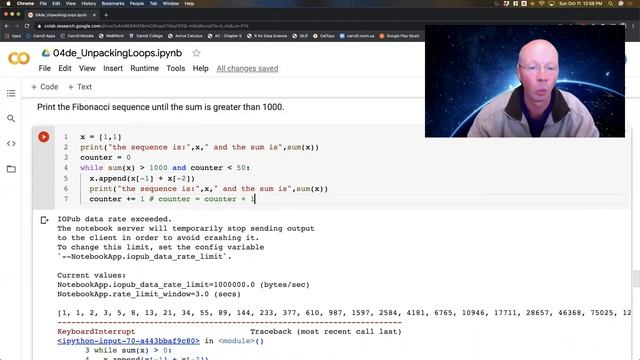Viewport: 640px width, 360px height.
Task: Open macOS Spotlight search
Action: (x=610, y=3)
